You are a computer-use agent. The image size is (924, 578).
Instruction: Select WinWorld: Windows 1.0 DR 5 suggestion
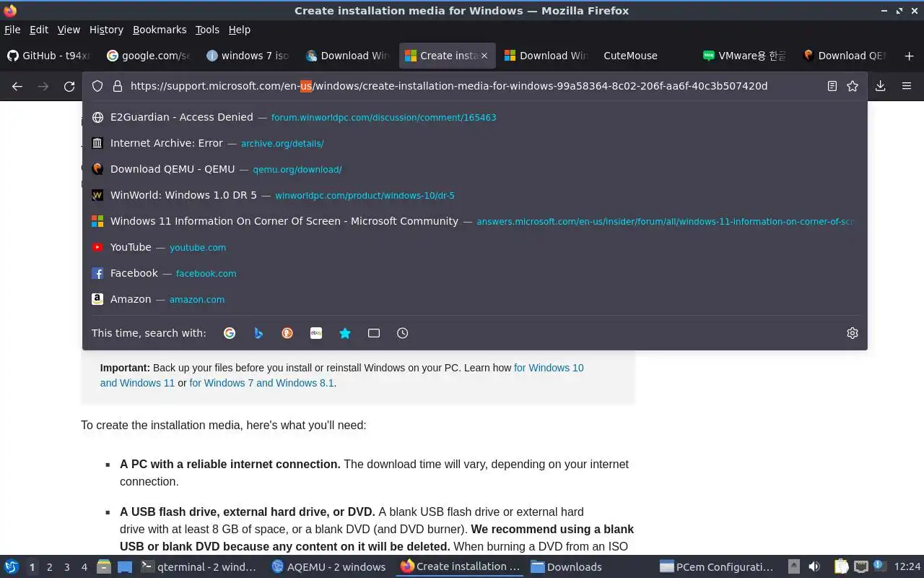pyautogui.click(x=475, y=195)
